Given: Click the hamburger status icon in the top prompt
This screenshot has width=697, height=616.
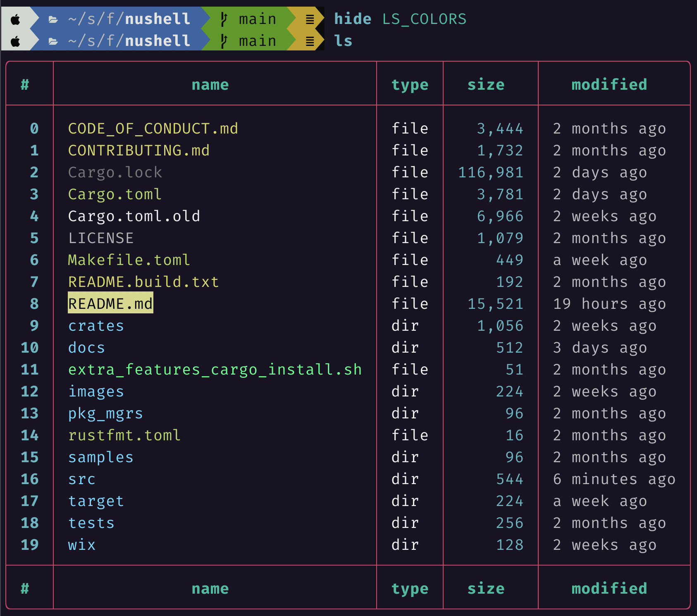Looking at the screenshot, I should 309,18.
